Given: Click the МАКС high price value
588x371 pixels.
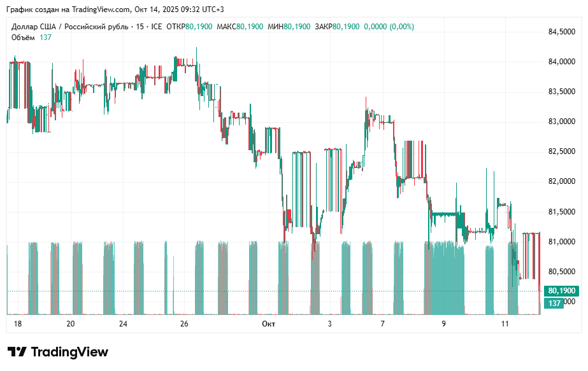Looking at the screenshot, I should pyautogui.click(x=250, y=27).
